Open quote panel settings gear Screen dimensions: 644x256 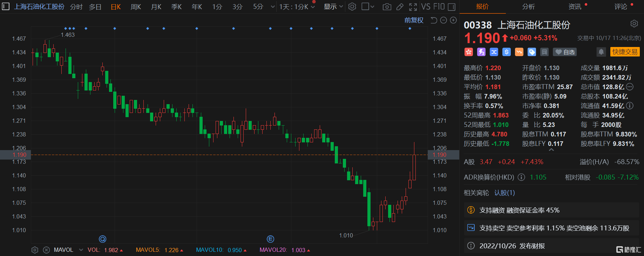(634, 23)
